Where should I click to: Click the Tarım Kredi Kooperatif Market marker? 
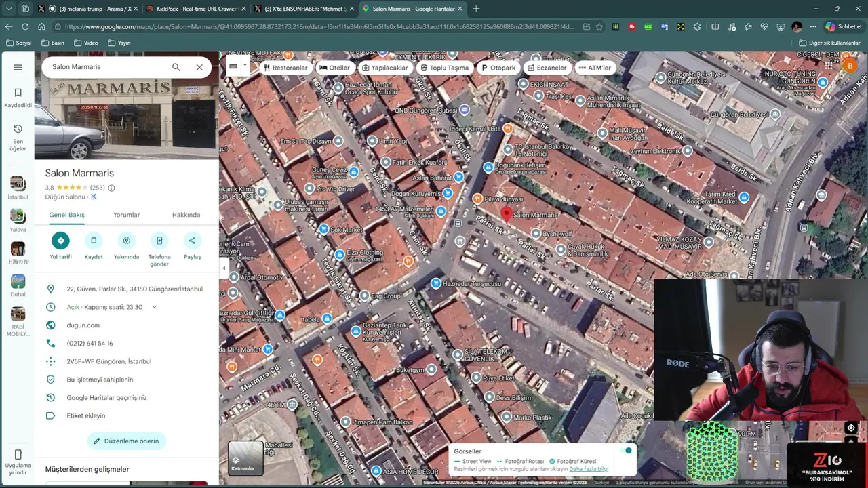point(744,197)
